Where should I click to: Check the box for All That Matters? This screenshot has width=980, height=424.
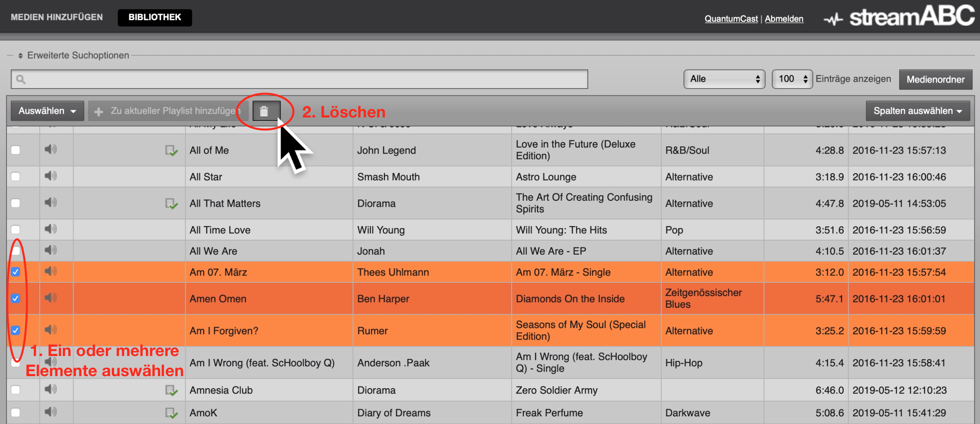click(x=16, y=203)
